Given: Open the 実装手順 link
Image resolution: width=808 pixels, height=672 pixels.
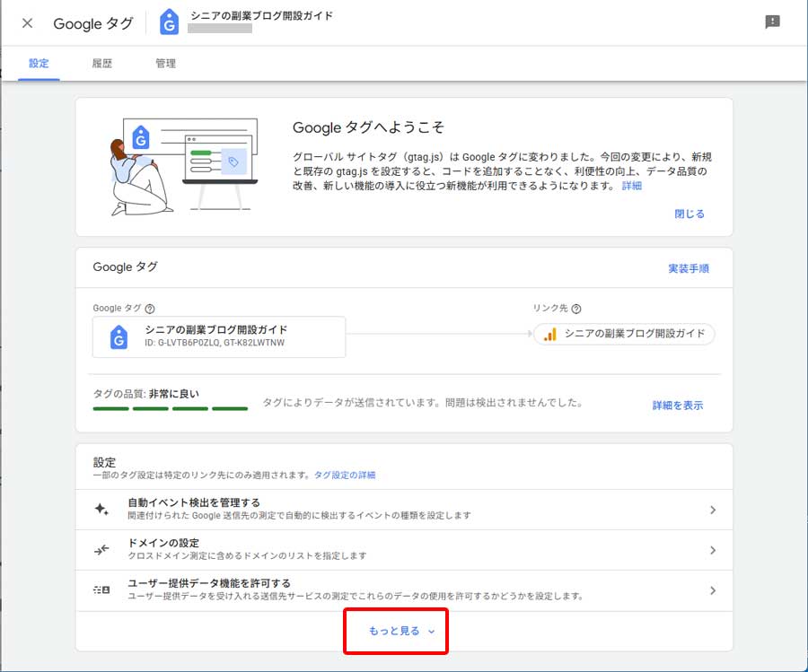Looking at the screenshot, I should click(x=690, y=268).
